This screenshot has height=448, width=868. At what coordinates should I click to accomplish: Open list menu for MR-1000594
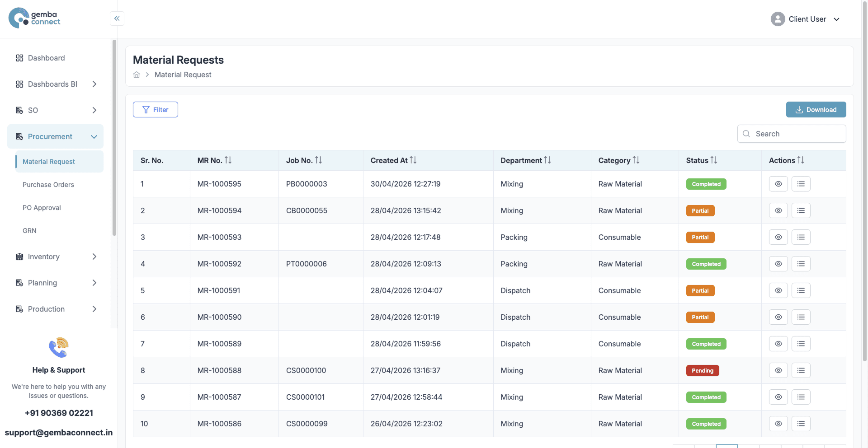click(x=801, y=210)
